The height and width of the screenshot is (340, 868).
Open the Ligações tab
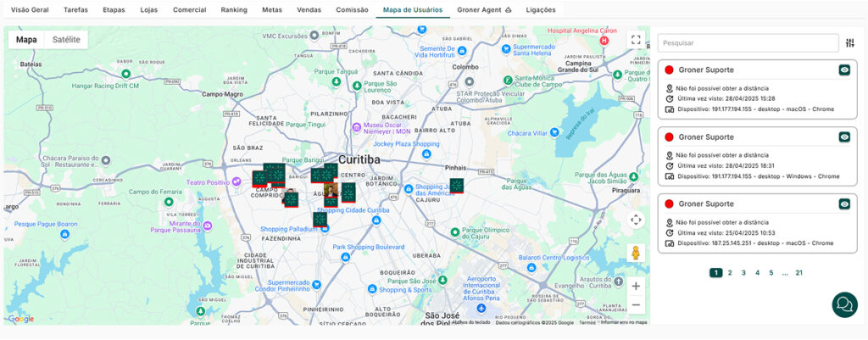click(542, 9)
